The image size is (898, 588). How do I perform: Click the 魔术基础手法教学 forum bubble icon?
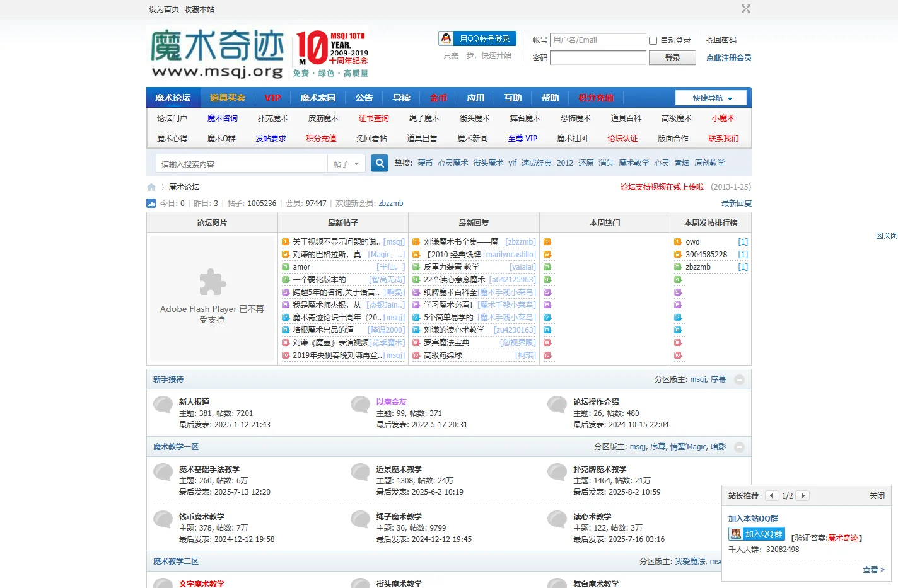point(163,472)
